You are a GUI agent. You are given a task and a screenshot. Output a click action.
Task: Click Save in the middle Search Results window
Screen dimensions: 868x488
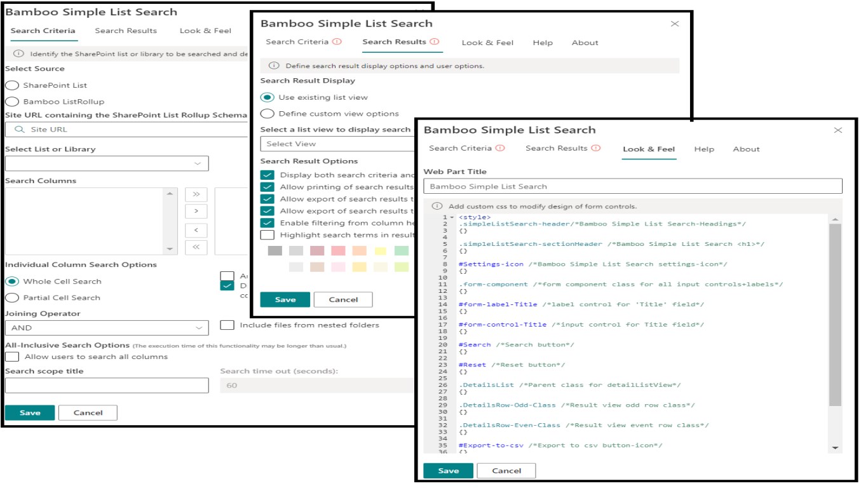coord(285,299)
